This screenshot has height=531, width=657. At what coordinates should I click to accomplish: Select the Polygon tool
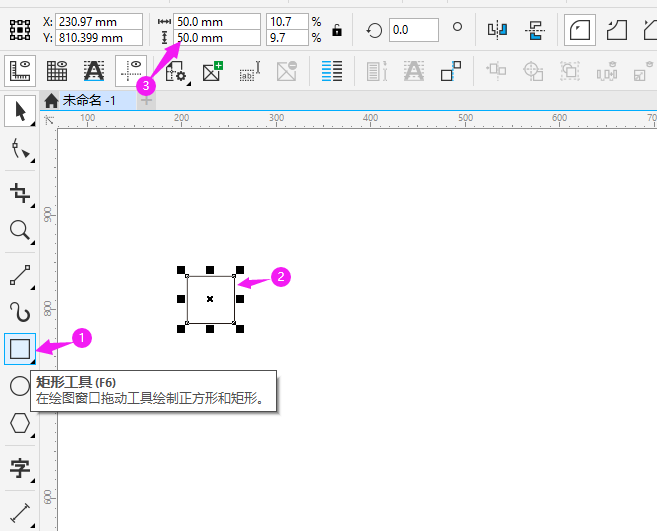[20, 423]
